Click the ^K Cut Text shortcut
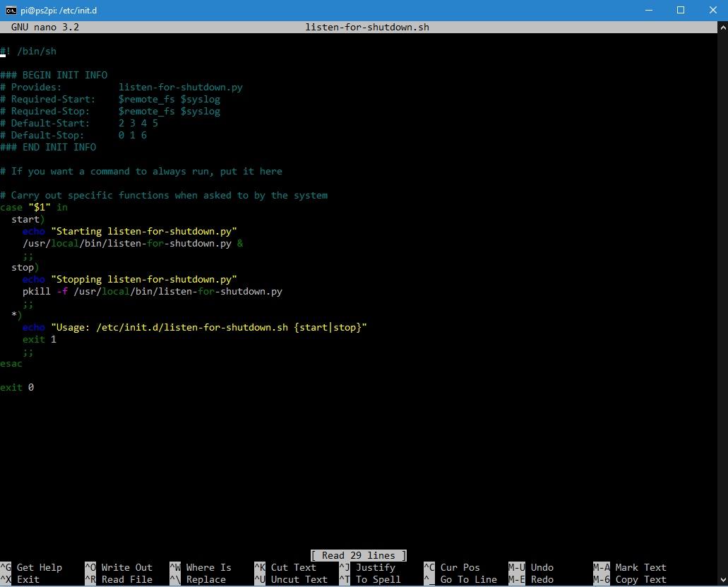 click(x=285, y=567)
